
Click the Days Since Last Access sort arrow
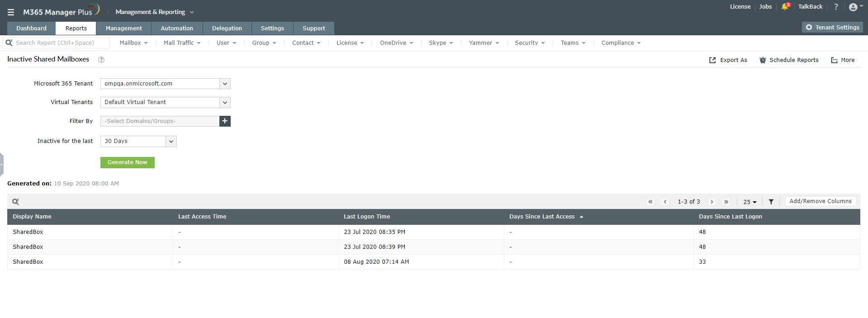581,217
